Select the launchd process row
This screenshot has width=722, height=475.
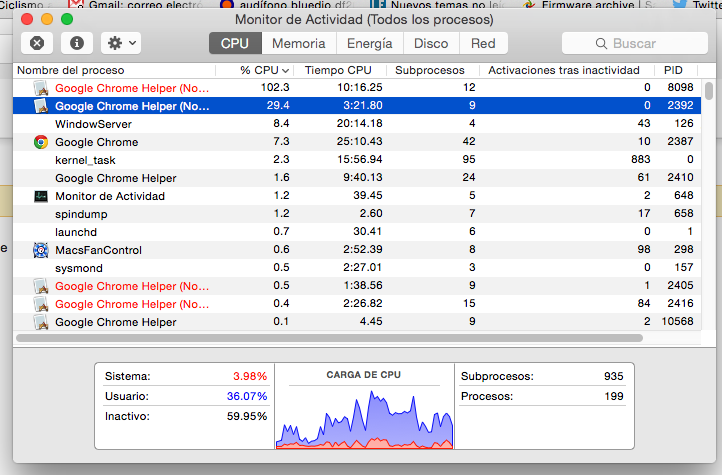click(x=357, y=232)
